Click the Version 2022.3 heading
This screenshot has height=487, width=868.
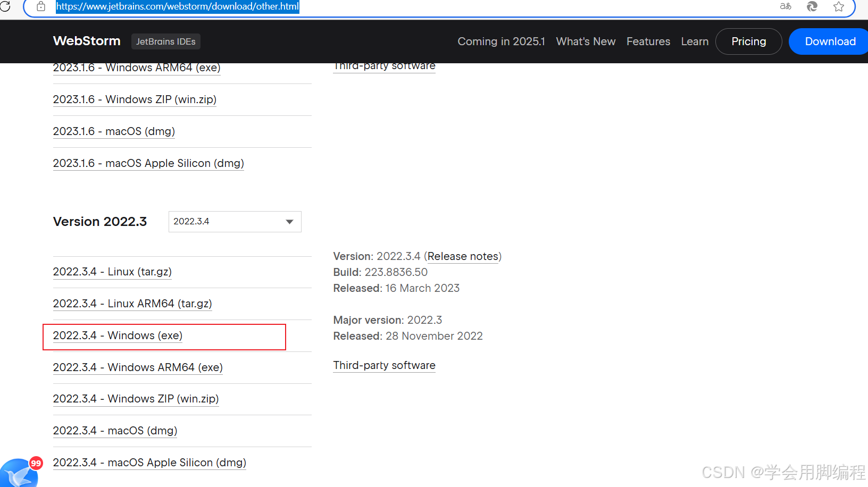point(100,222)
